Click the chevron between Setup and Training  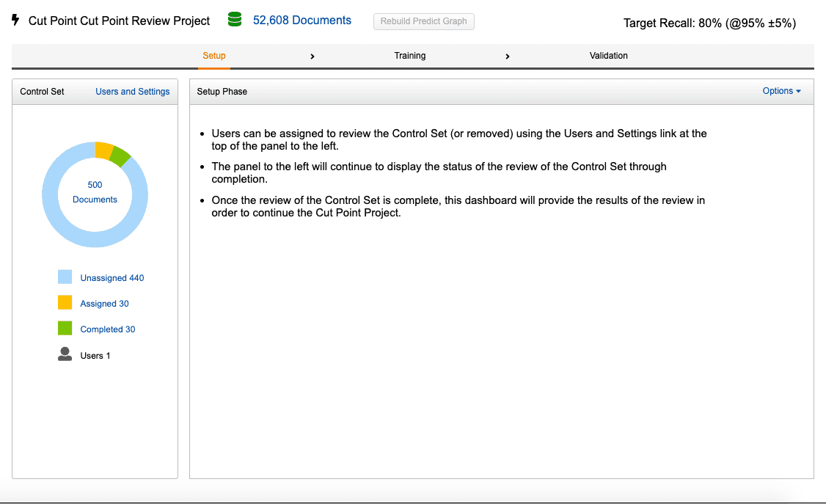point(313,56)
